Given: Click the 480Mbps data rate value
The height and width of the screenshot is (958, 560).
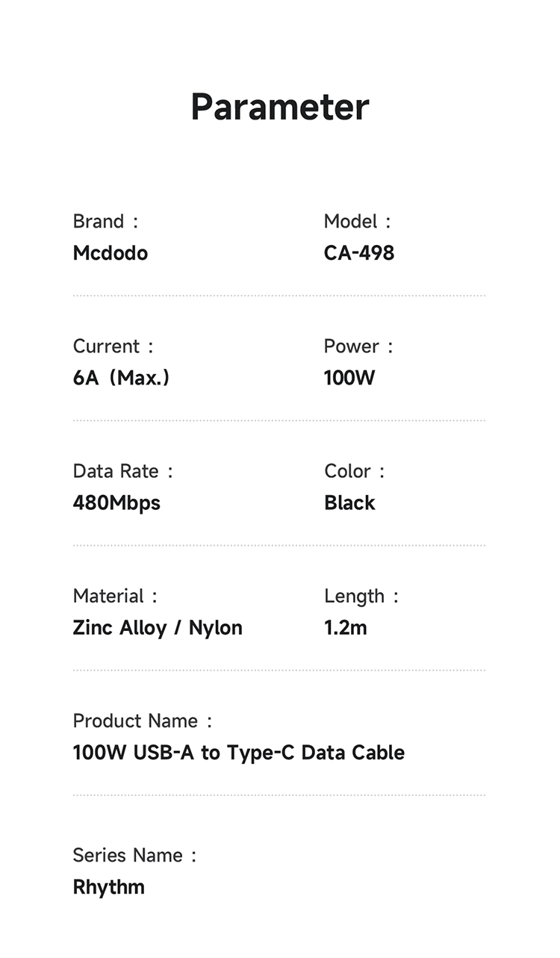Looking at the screenshot, I should pyautogui.click(x=116, y=503).
